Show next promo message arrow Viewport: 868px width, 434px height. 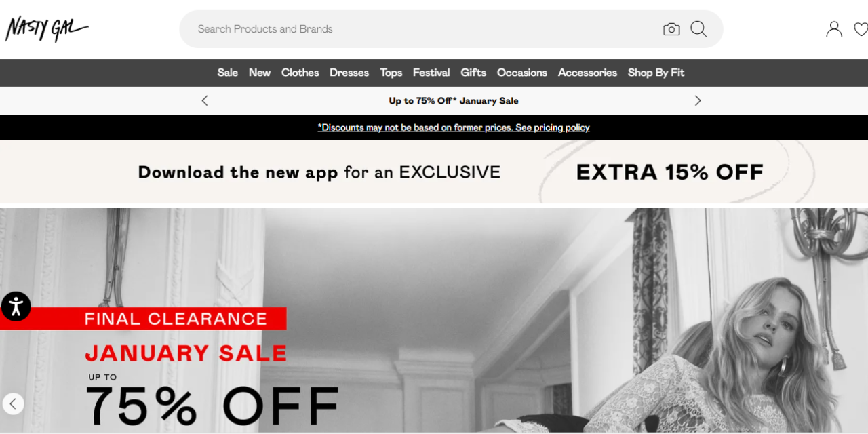[698, 100]
